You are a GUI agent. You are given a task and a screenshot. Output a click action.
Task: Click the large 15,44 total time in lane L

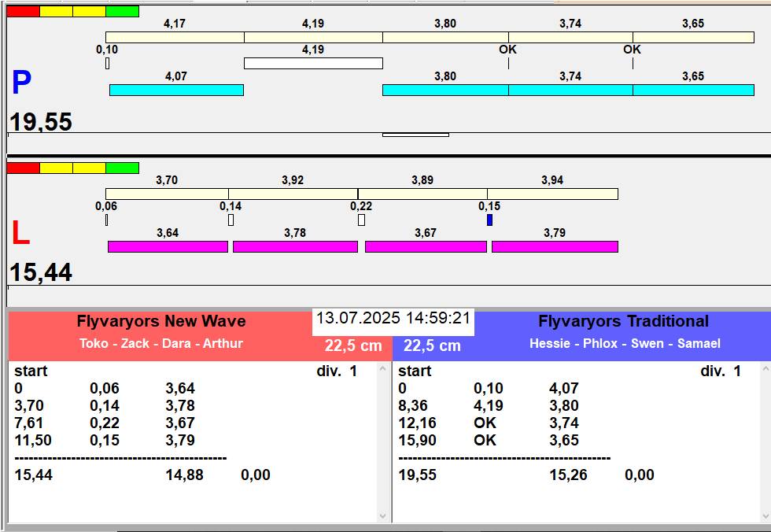pyautogui.click(x=41, y=272)
